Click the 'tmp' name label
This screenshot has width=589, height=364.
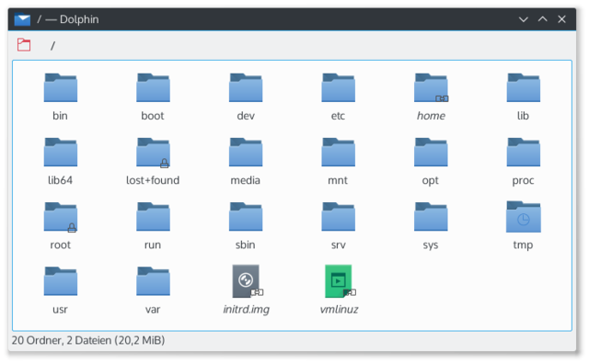[524, 245]
